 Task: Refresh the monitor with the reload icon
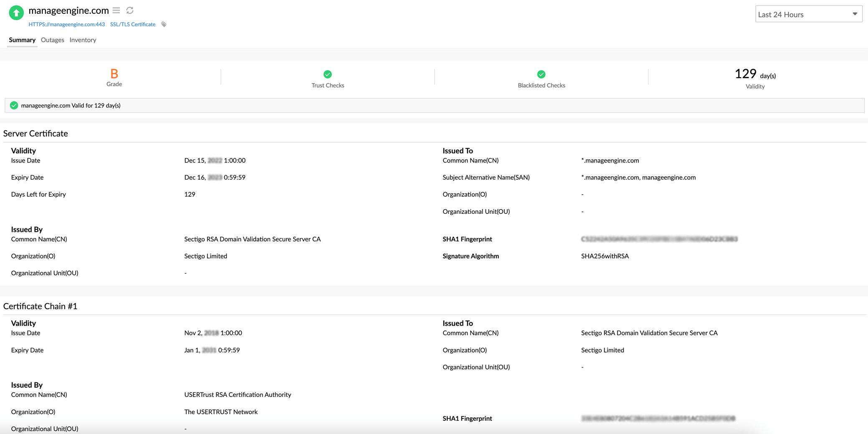pos(130,10)
